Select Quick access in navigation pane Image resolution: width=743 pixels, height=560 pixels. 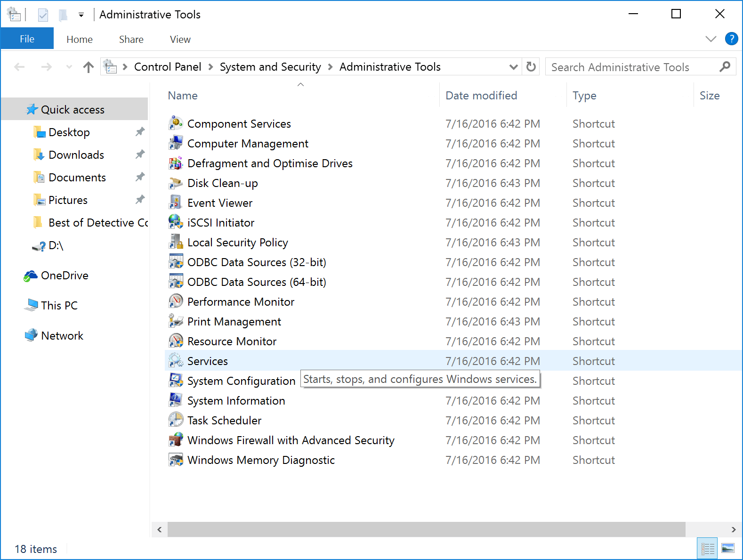(74, 109)
